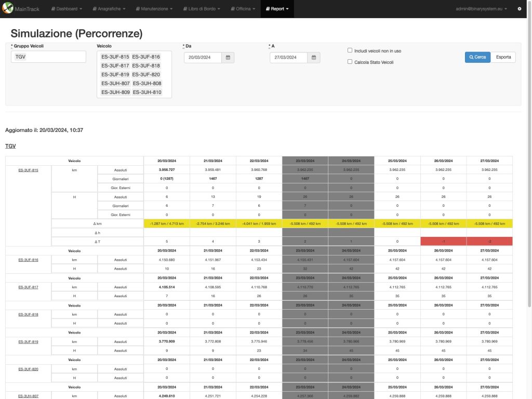Toggle Calcola Stato Veicoli checkbox
532x399 pixels.
[x=350, y=62]
